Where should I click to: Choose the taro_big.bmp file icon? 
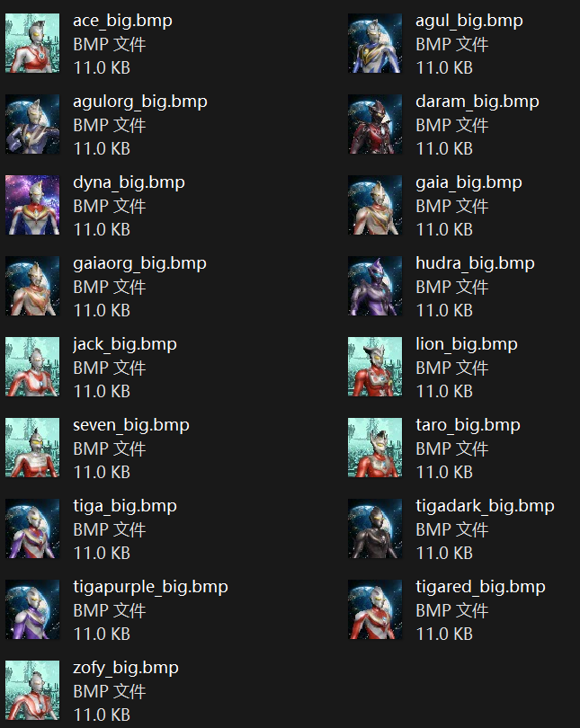coord(375,448)
